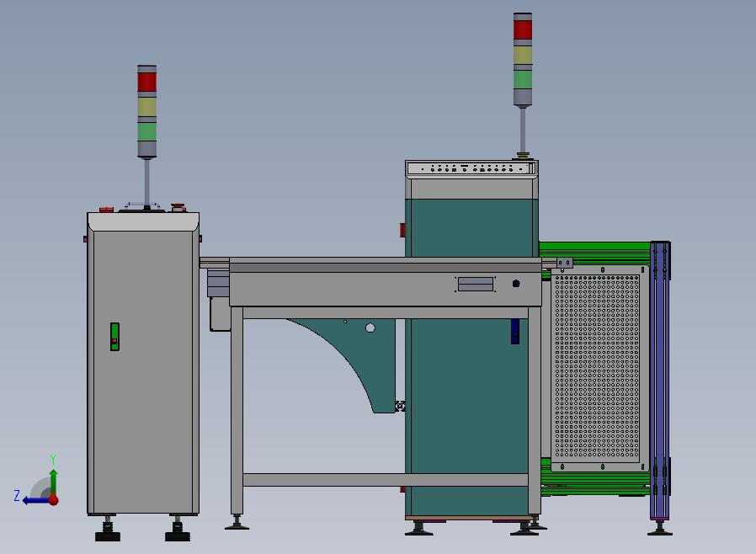Select the gray front door of left cabinet
Viewport: 756px width, 554px height.
143,372
